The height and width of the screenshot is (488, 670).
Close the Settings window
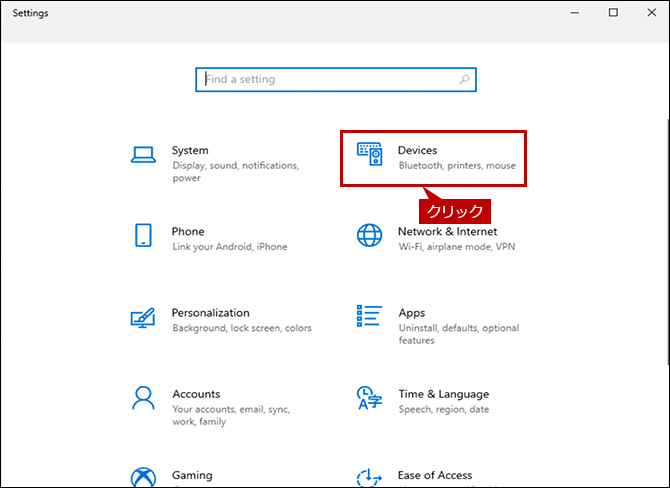pos(652,13)
